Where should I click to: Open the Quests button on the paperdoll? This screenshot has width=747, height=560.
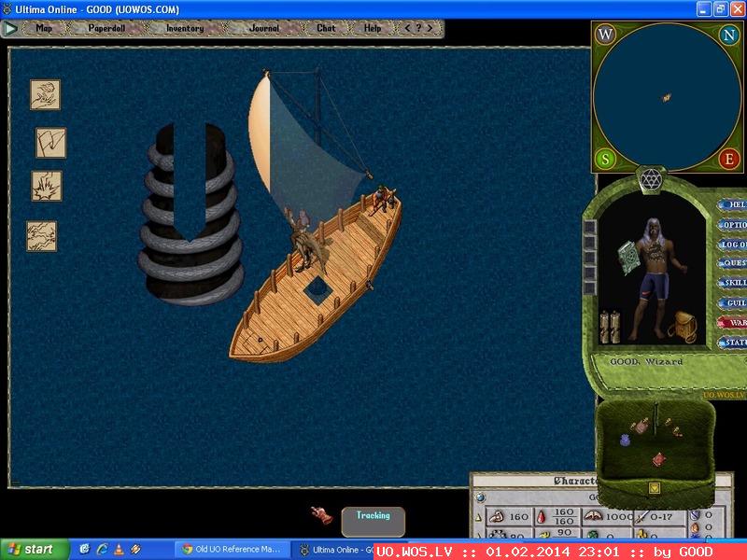[734, 263]
